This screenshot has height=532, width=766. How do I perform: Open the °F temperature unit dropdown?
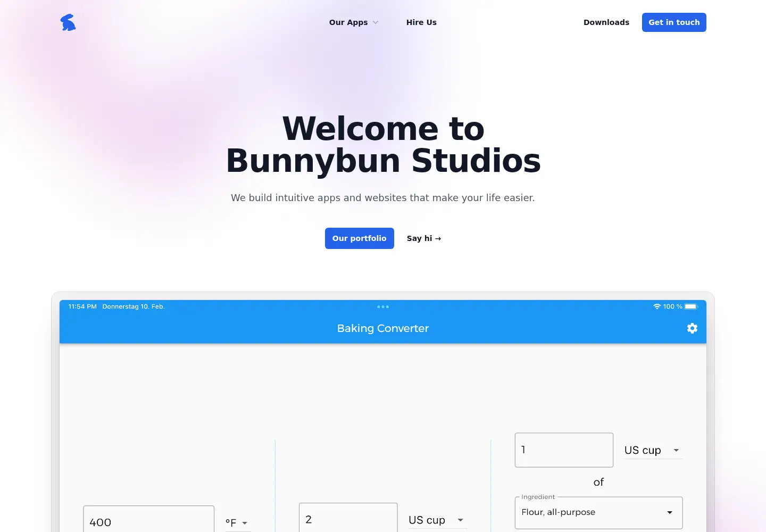coord(237,522)
